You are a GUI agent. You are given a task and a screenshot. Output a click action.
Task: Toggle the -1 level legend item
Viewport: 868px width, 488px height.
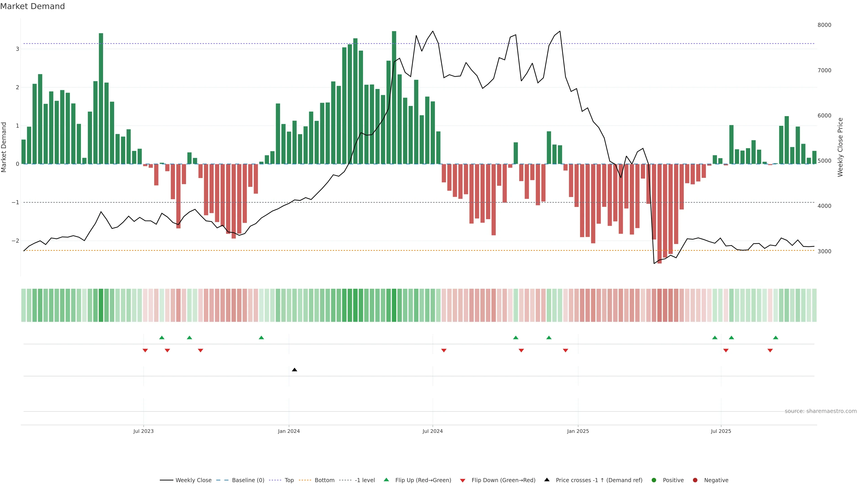[x=365, y=480]
